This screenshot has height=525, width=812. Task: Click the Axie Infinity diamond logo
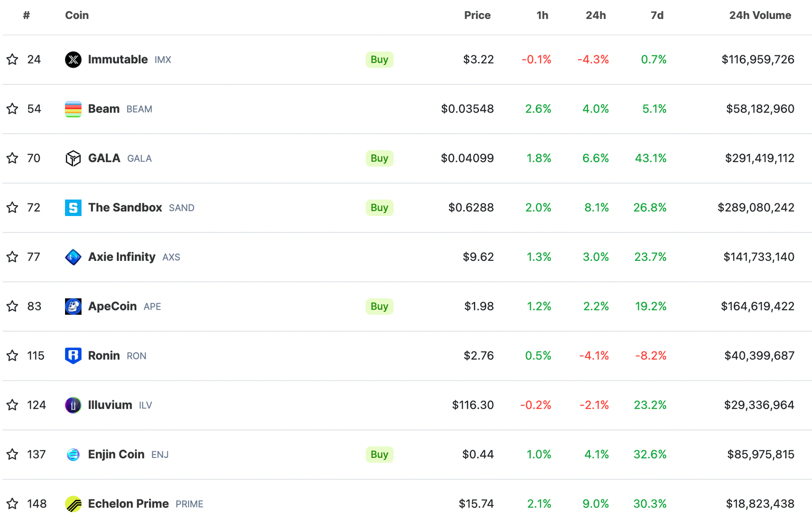[73, 257]
